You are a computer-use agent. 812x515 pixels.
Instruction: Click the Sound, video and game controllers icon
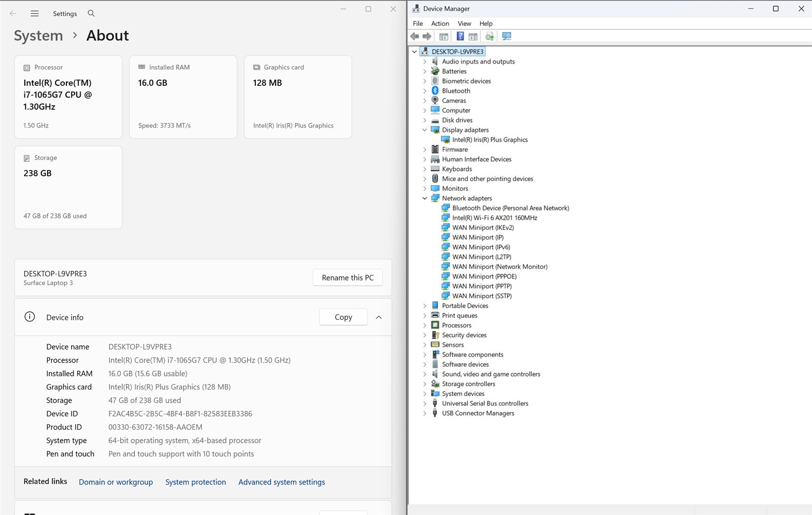coord(435,374)
